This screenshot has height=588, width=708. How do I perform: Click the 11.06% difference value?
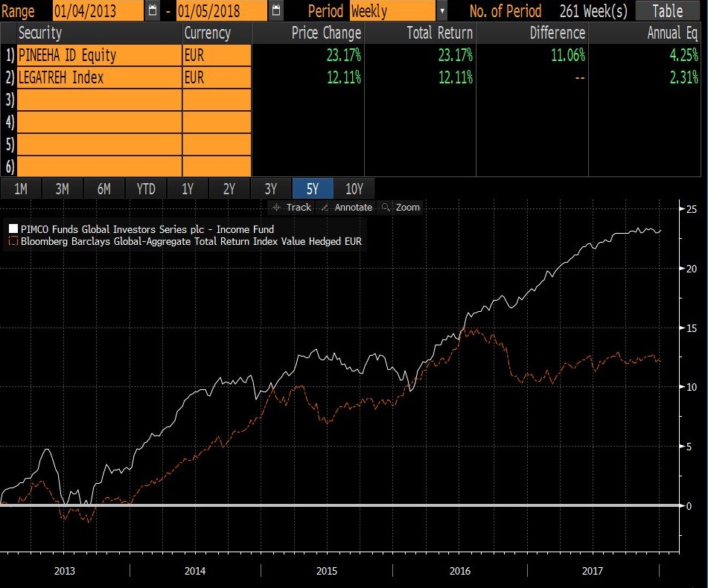[x=567, y=55]
